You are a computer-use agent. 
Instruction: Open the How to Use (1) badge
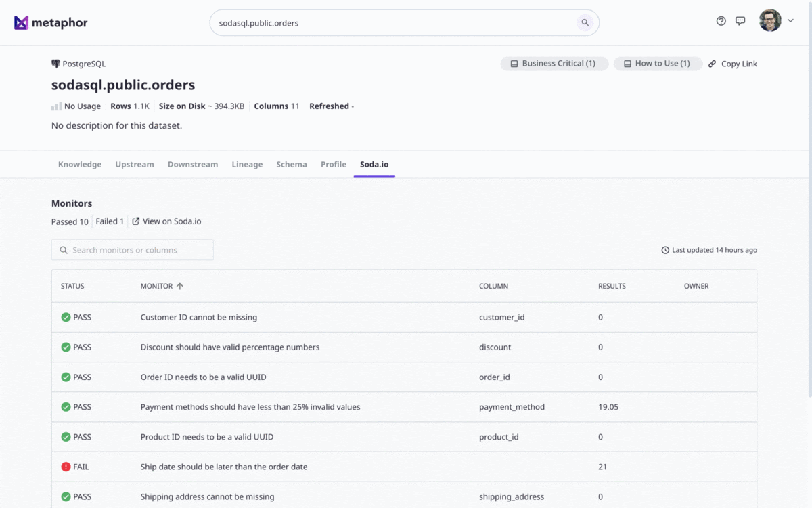point(658,64)
